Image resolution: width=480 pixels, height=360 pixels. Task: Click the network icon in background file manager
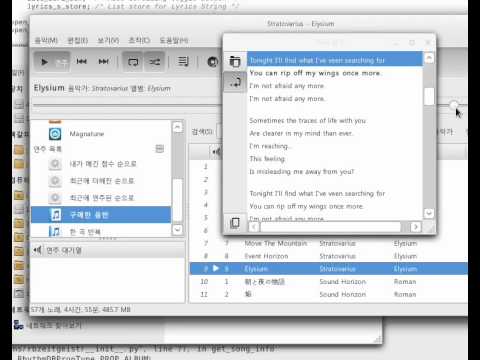[18, 325]
